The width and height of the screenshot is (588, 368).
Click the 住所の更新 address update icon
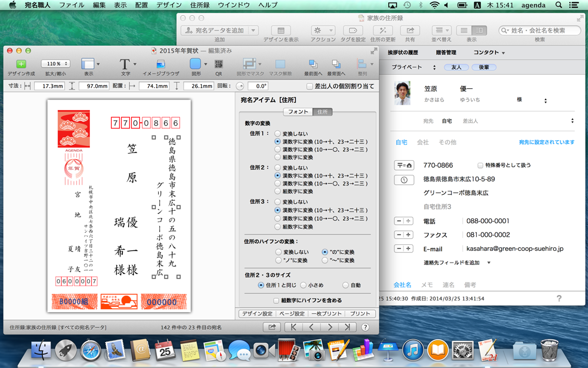[x=383, y=31]
